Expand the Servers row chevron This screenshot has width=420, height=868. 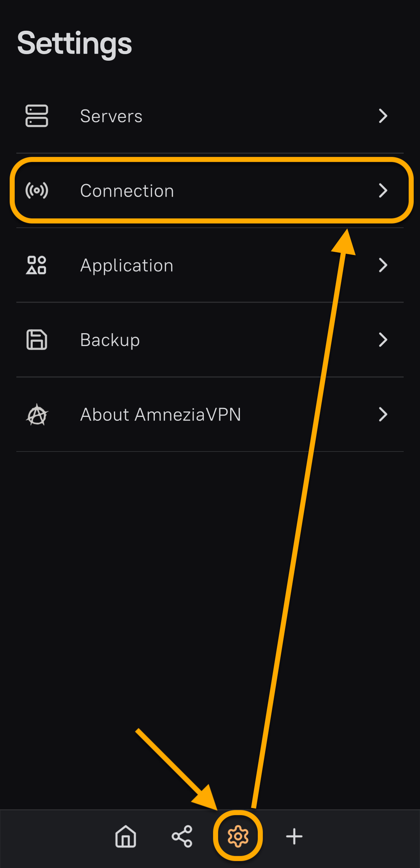pyautogui.click(x=383, y=116)
